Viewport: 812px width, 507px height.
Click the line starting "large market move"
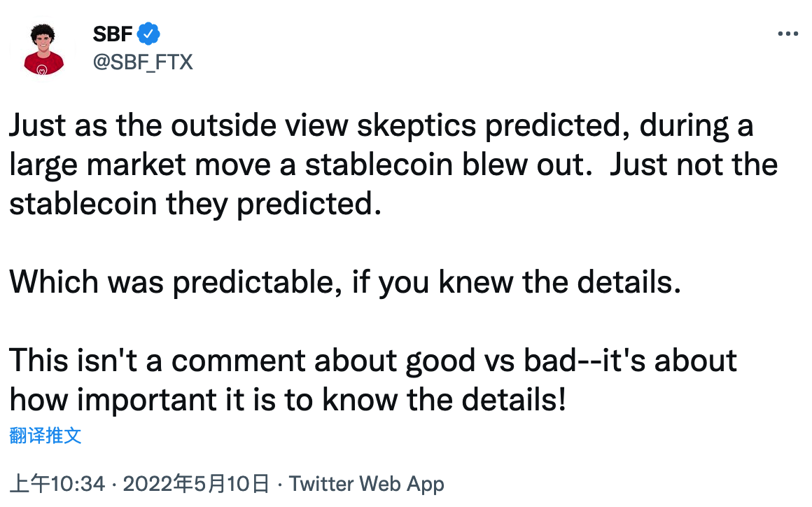pos(393,165)
